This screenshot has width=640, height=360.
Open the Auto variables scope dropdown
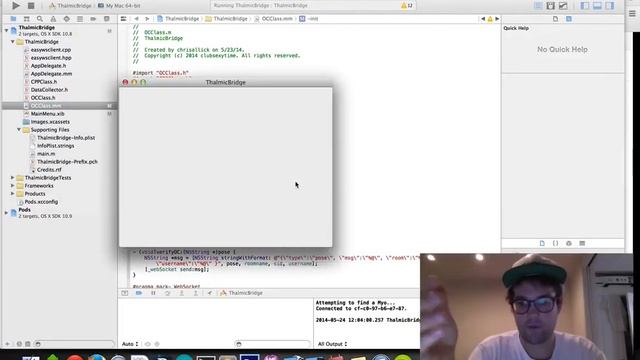click(130, 344)
